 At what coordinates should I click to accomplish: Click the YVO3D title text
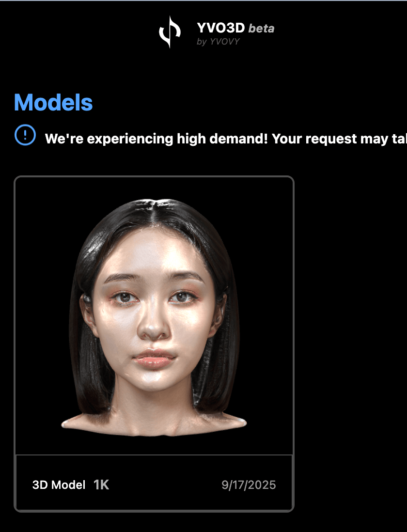click(221, 28)
